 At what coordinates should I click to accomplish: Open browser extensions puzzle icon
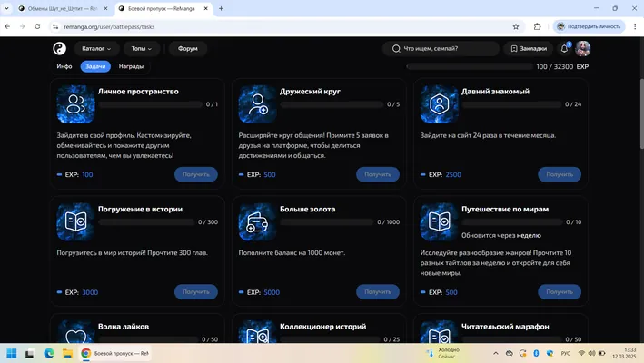(x=537, y=26)
